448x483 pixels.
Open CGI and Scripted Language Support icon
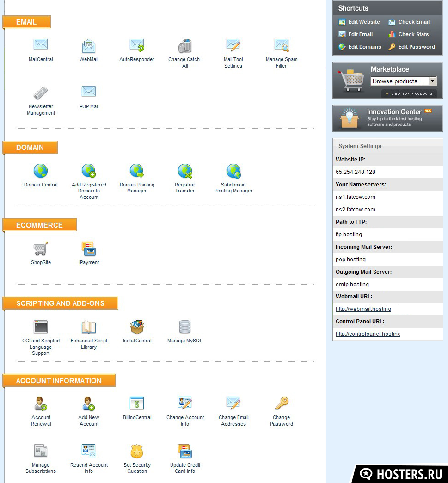click(41, 327)
